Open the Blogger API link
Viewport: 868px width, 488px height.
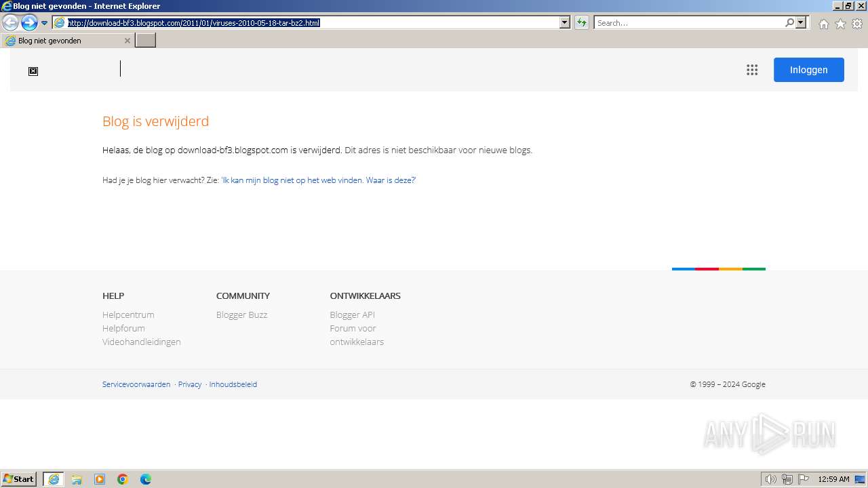pyautogui.click(x=352, y=314)
